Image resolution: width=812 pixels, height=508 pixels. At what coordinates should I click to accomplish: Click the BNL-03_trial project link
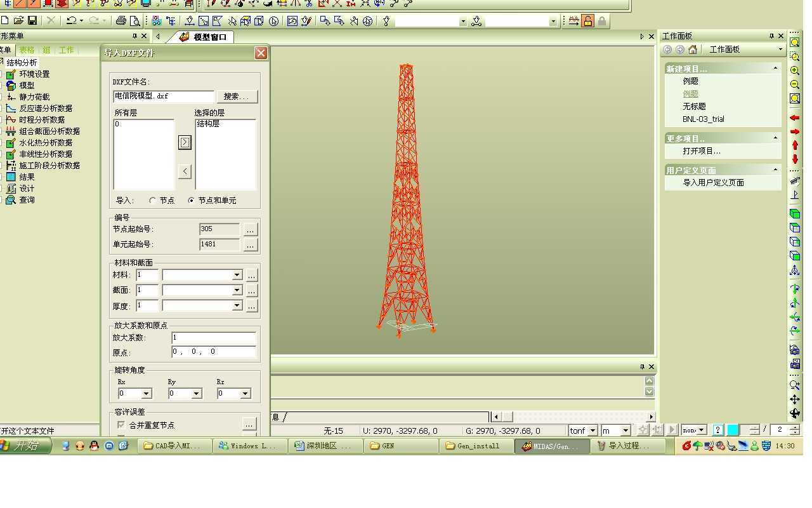tap(703, 119)
